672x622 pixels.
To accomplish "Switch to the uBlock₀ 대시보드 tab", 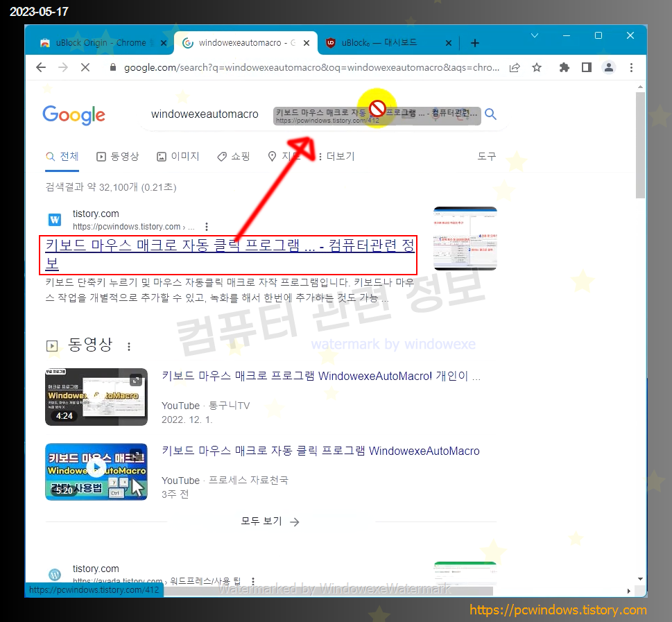I will click(379, 43).
